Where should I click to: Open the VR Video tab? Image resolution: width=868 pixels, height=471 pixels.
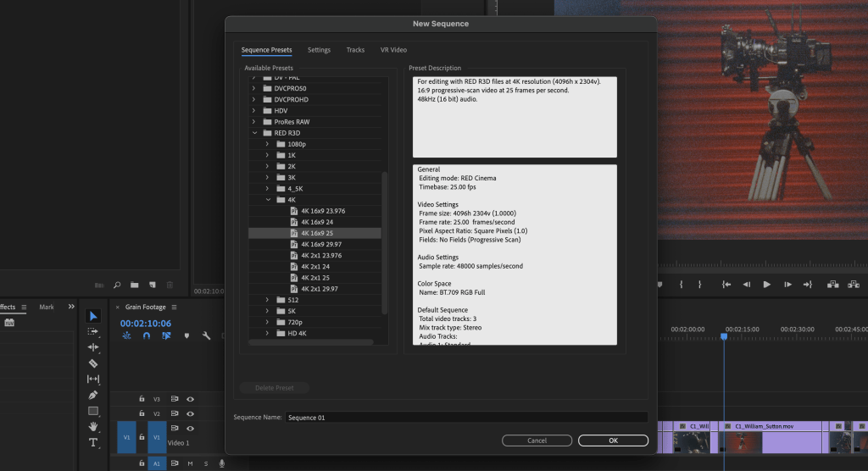click(x=393, y=50)
